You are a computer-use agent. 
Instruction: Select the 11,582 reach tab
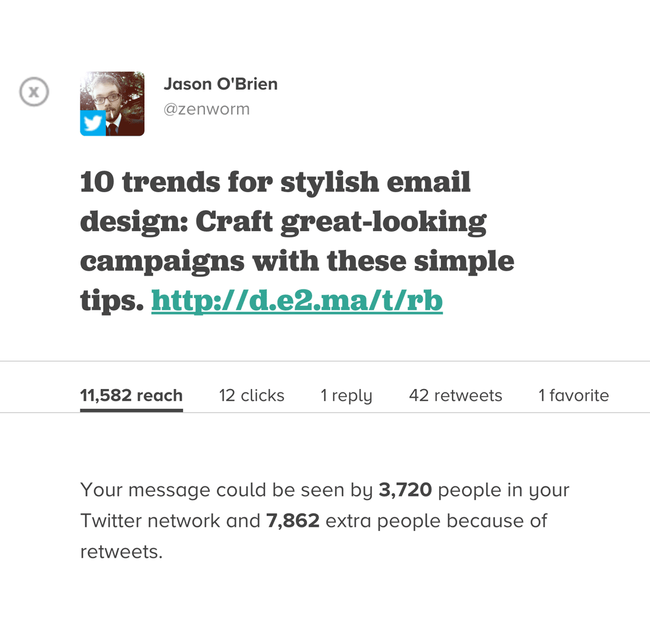131,395
